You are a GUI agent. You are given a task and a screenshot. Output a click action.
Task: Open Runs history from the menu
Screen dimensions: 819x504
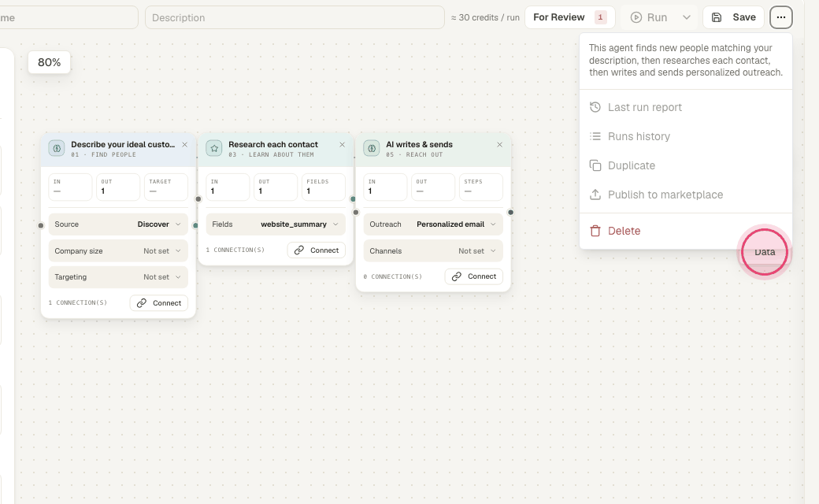pos(686,136)
